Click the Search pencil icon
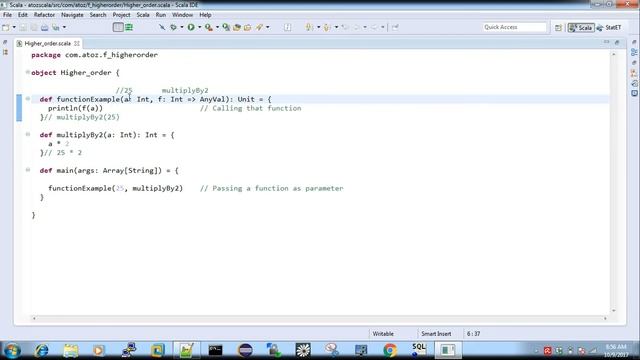The image size is (640, 360). tap(259, 27)
